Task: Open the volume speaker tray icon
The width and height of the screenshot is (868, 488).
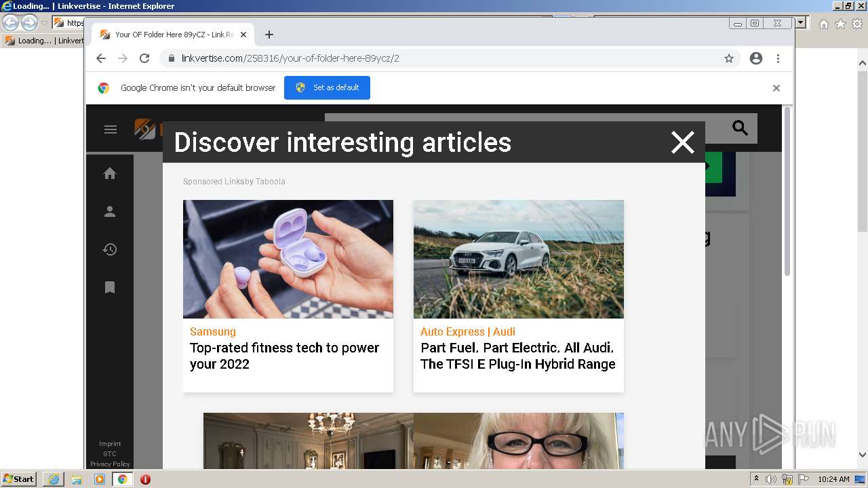Action: [772, 479]
